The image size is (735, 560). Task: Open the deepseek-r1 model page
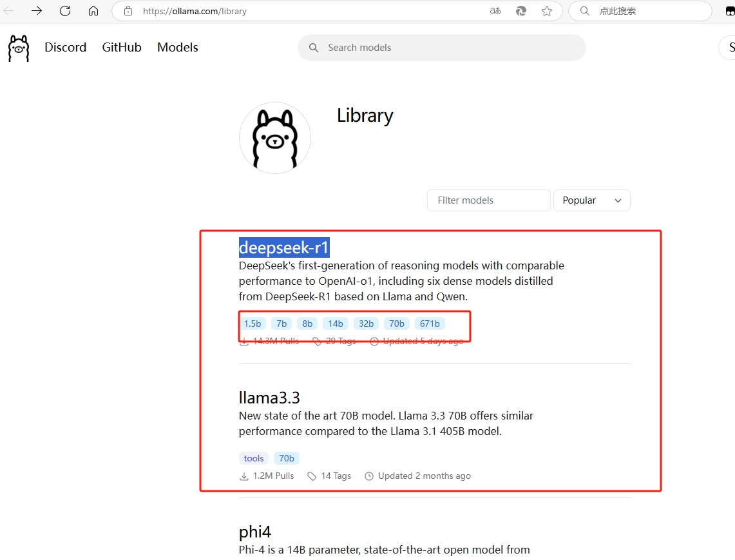pos(284,247)
